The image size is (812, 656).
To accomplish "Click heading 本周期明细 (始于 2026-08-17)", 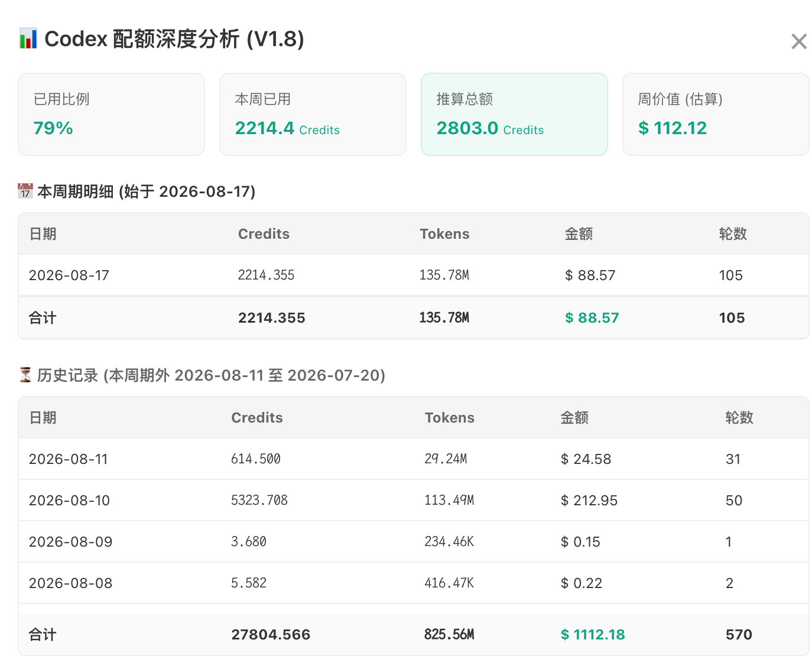I will (146, 191).
